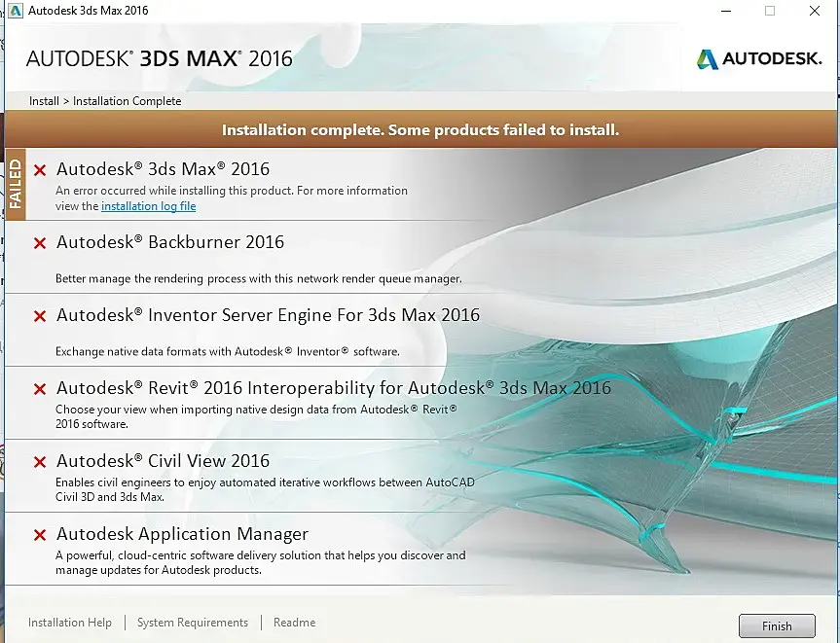Click red X beside Autodesk 3ds Max 2016
The image size is (840, 643).
[40, 170]
